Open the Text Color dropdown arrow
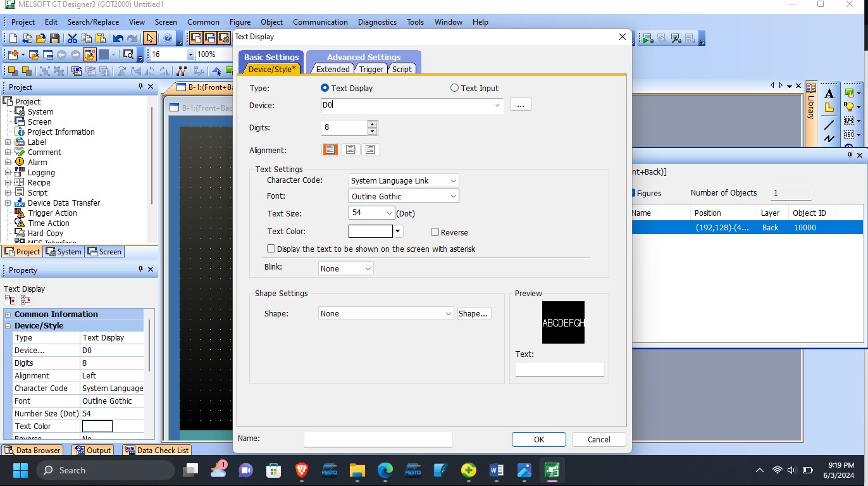The height and width of the screenshot is (486, 868). coord(398,232)
